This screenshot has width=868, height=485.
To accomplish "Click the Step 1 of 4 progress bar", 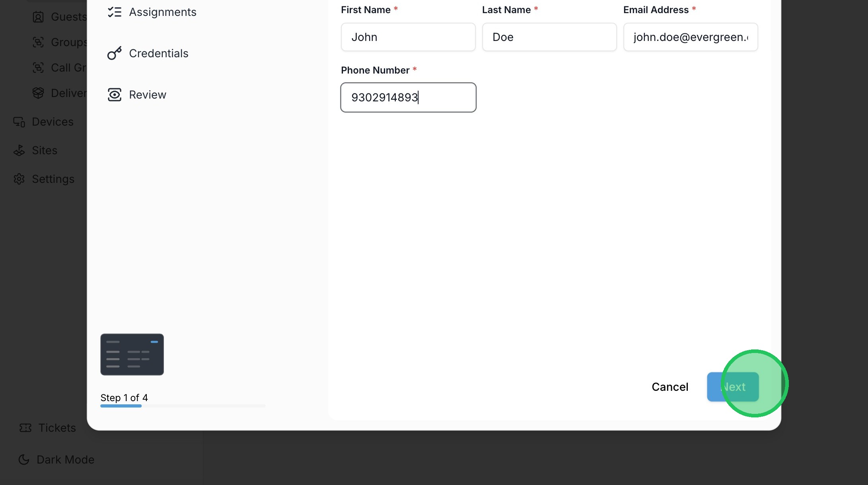I will 183,406.
